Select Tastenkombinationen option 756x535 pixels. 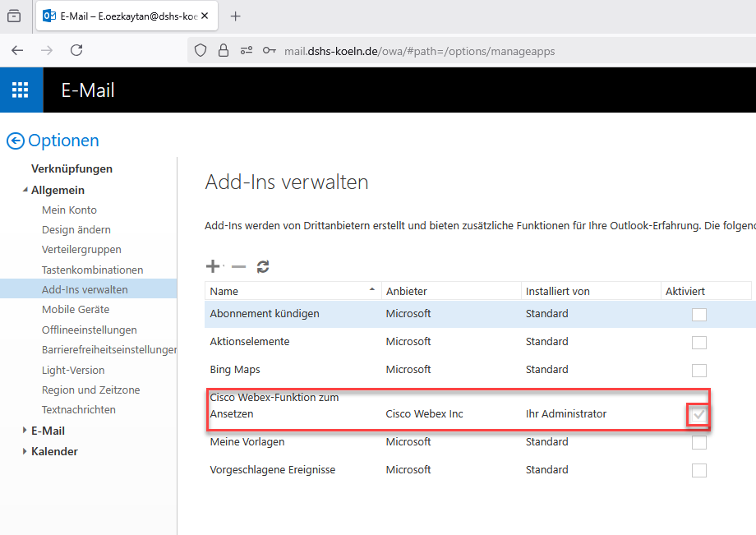click(93, 270)
